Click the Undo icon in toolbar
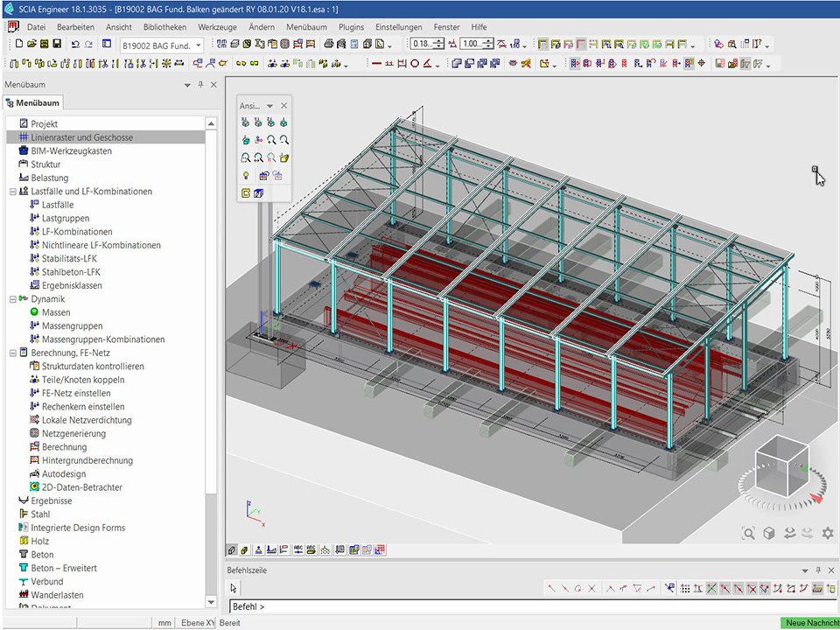This screenshot has width=840, height=630. coord(74,44)
